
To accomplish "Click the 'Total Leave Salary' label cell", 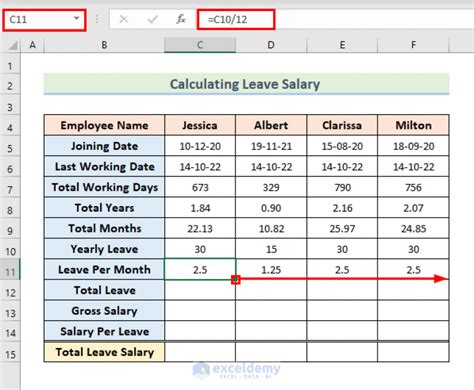I will (x=104, y=352).
